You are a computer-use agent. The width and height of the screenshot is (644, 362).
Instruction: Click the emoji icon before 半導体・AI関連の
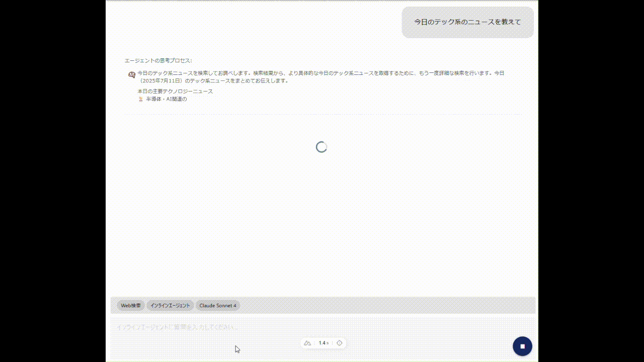[x=141, y=99]
